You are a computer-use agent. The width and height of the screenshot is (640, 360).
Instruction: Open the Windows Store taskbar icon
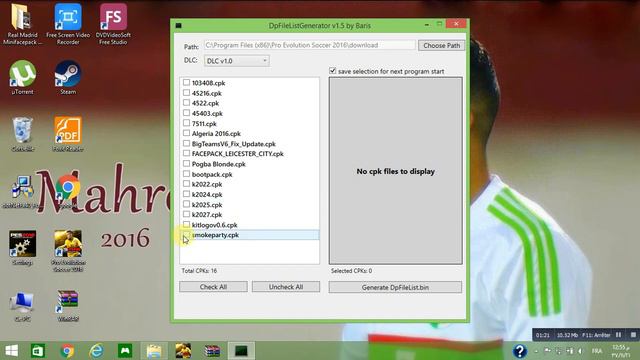pos(38,351)
